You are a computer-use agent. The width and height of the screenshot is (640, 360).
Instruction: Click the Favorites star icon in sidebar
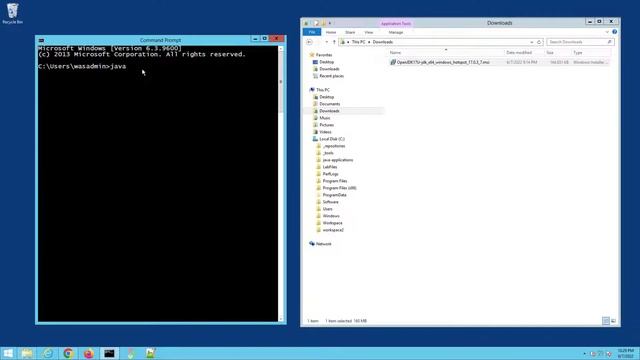[x=312, y=55]
